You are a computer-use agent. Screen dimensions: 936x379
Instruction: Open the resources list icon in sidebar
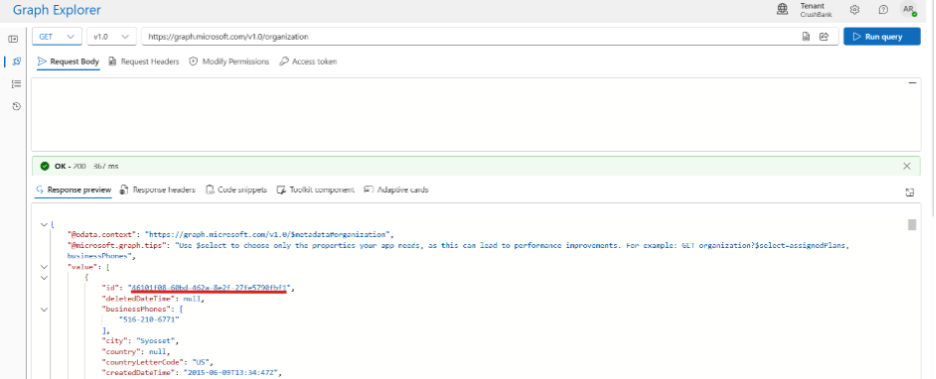[x=16, y=84]
